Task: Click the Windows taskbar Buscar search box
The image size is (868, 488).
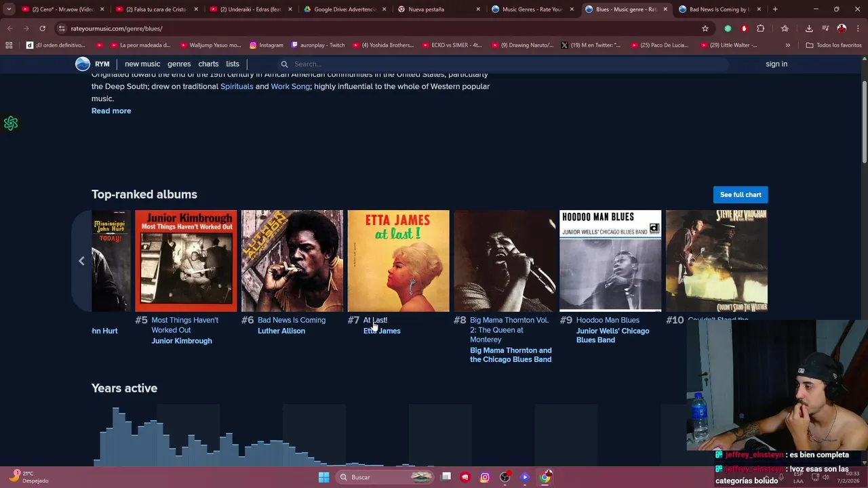Action: point(384,477)
